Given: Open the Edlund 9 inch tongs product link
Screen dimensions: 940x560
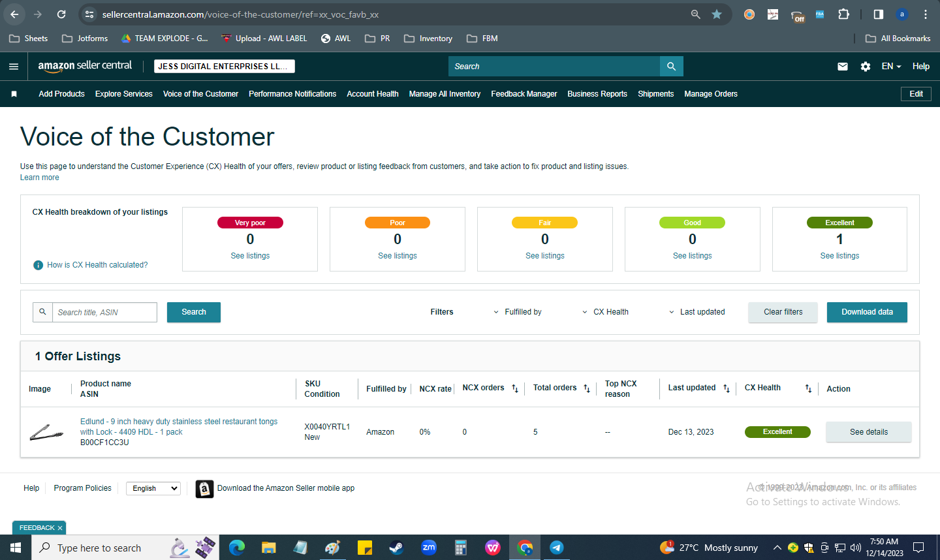Looking at the screenshot, I should [x=179, y=427].
